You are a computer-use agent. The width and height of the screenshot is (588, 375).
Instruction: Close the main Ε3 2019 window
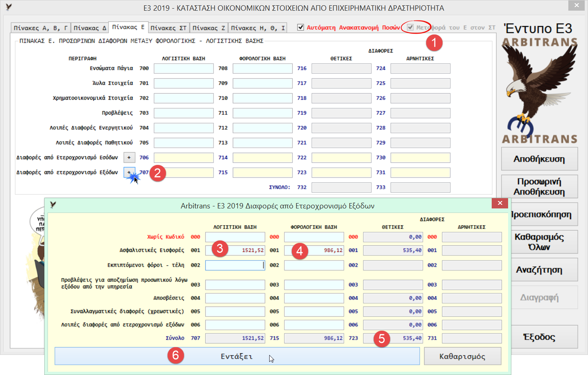577,5
